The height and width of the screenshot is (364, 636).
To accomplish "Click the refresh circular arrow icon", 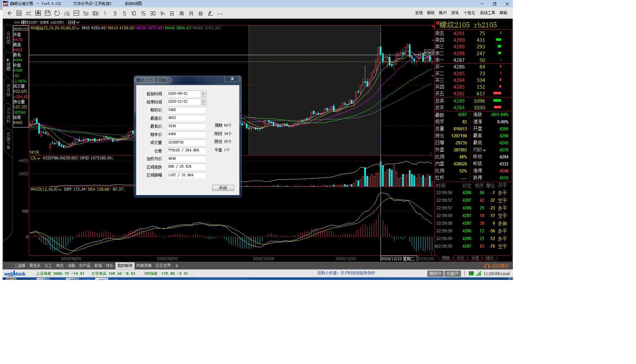I will [57, 13].
